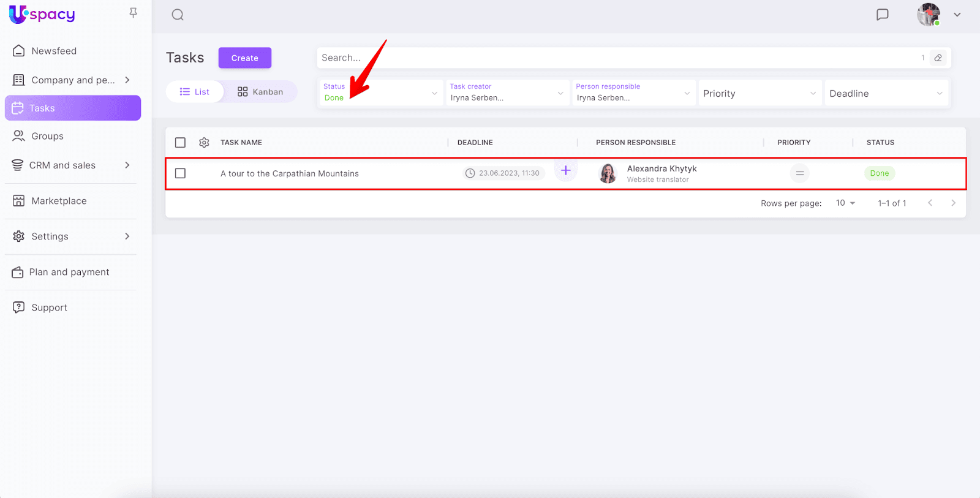This screenshot has width=980, height=498.
Task: Clear filters with the eraser icon
Action: coord(938,58)
